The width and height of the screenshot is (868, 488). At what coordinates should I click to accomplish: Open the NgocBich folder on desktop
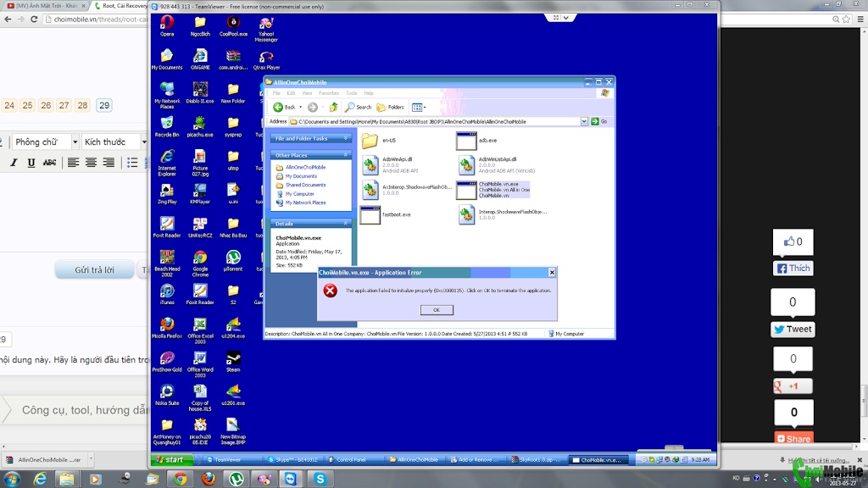200,26
